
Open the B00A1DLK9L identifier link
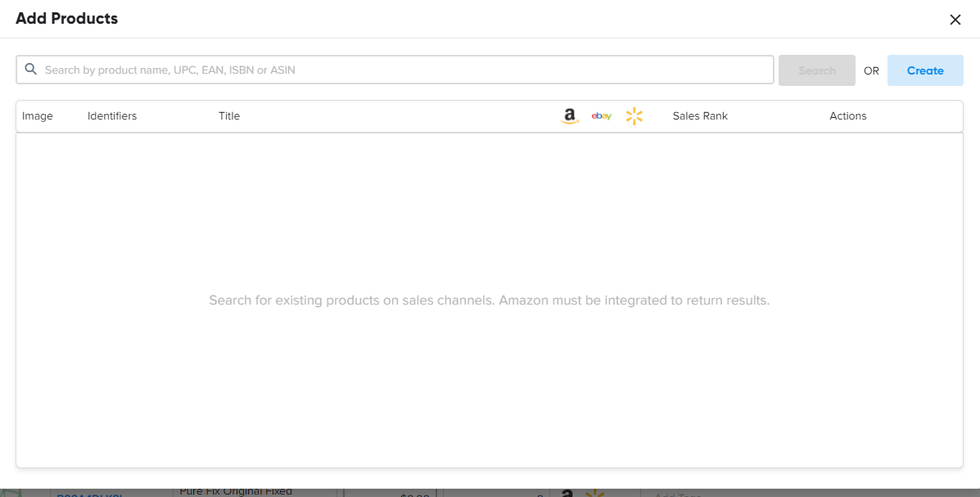click(90, 495)
